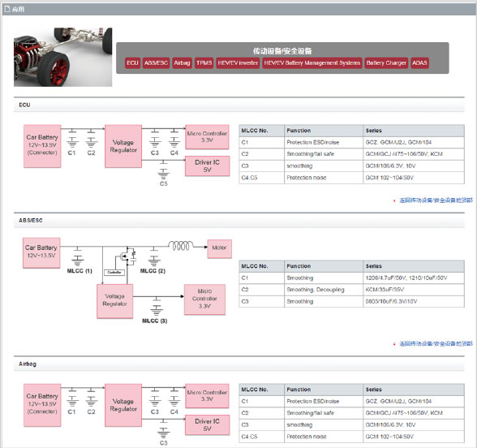Click the MLCC (2) capacitor label

click(153, 271)
